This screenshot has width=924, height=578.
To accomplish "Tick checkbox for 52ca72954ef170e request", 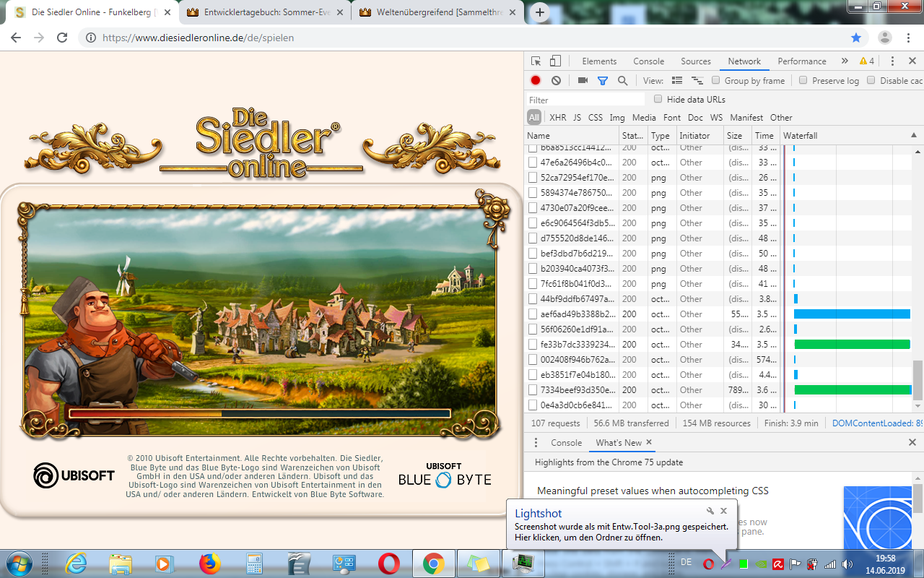I will (533, 178).
